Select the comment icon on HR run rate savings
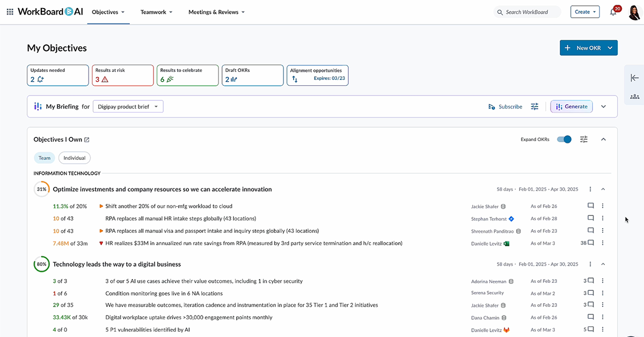Screen dimensions: 644x337 click(590, 243)
